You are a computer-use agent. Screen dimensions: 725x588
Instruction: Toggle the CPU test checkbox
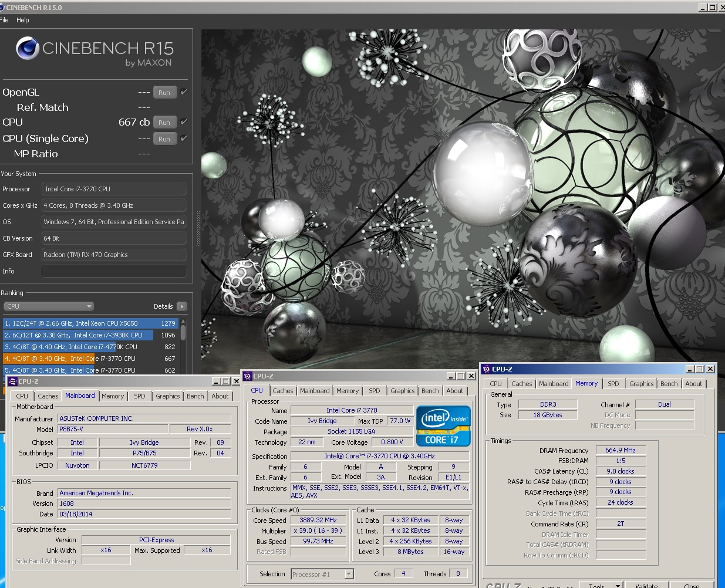pyautogui.click(x=184, y=122)
